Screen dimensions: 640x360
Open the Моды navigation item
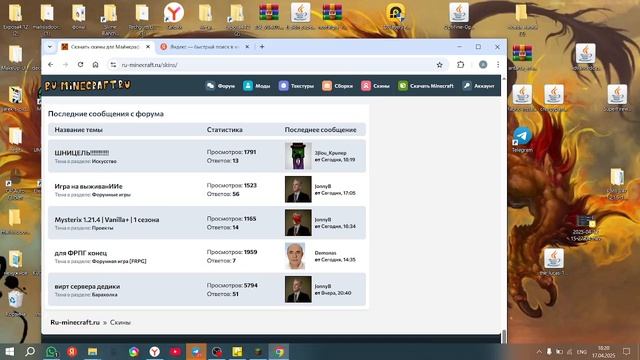point(257,86)
